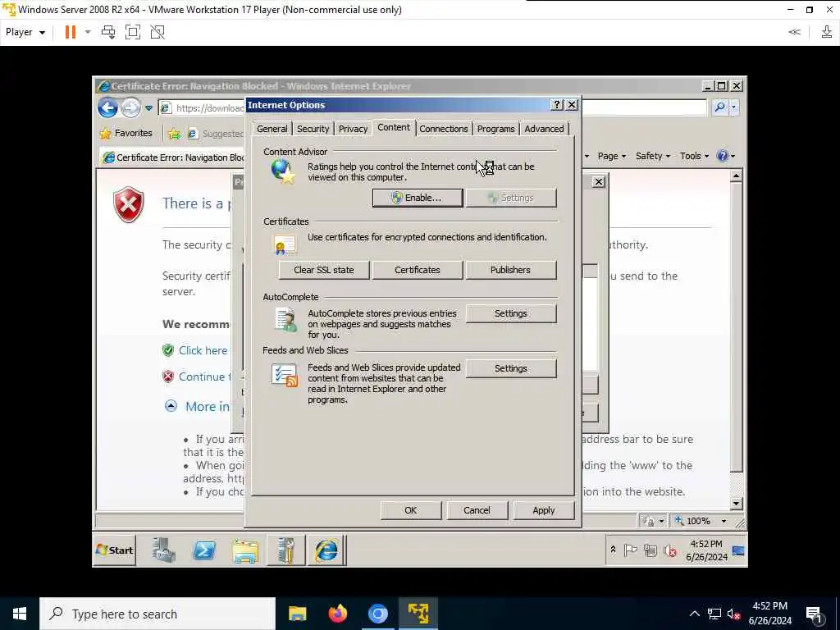Open Windows Explorer from guest taskbar
840x630 pixels.
point(245,550)
